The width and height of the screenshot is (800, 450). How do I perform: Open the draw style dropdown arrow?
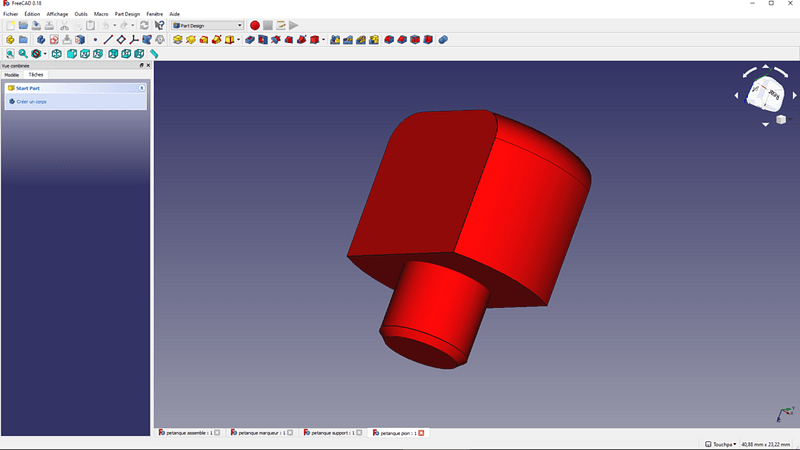[x=45, y=54]
